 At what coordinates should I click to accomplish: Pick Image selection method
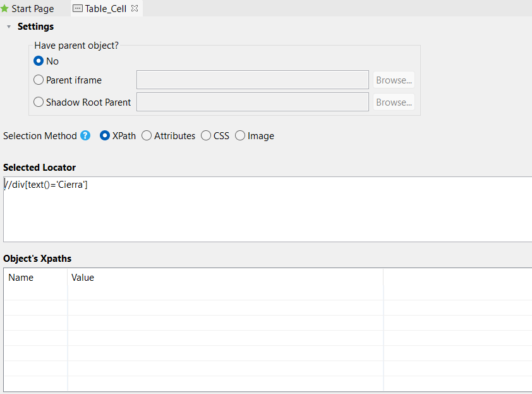coord(240,135)
